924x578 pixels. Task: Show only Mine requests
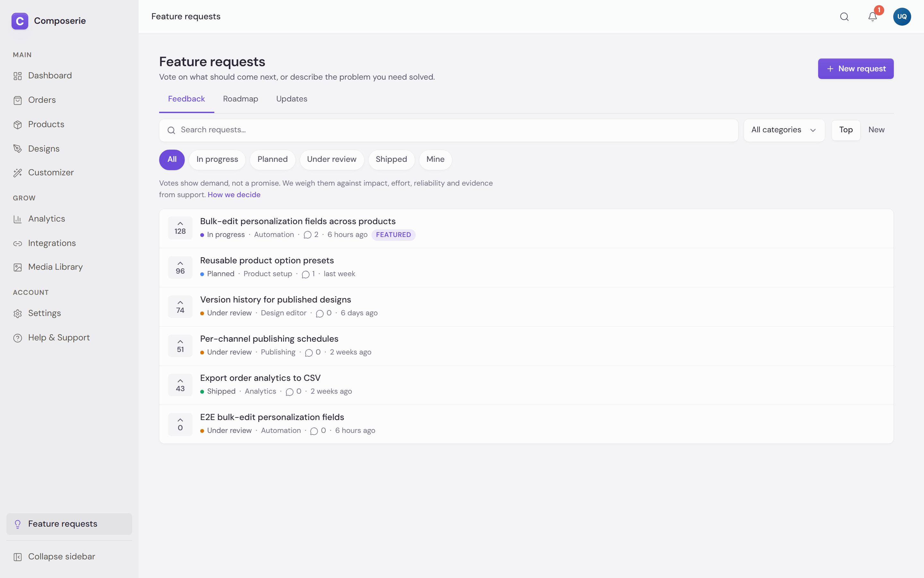click(435, 159)
